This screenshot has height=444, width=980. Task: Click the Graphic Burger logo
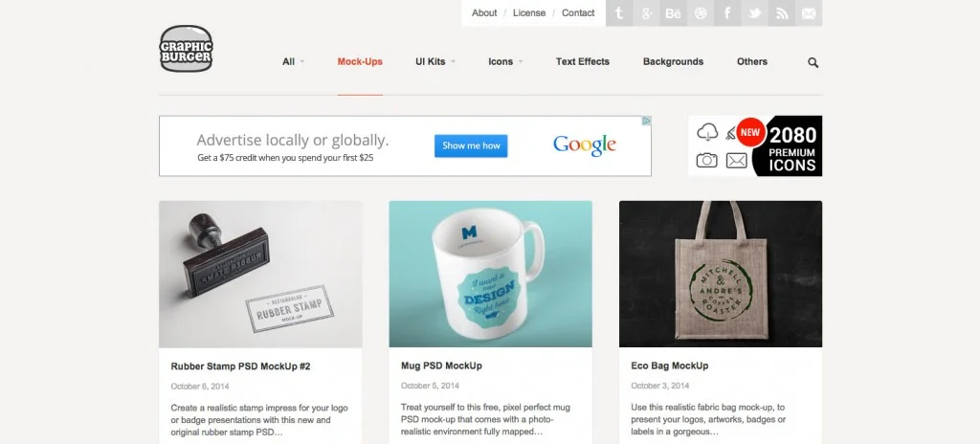coord(186,48)
